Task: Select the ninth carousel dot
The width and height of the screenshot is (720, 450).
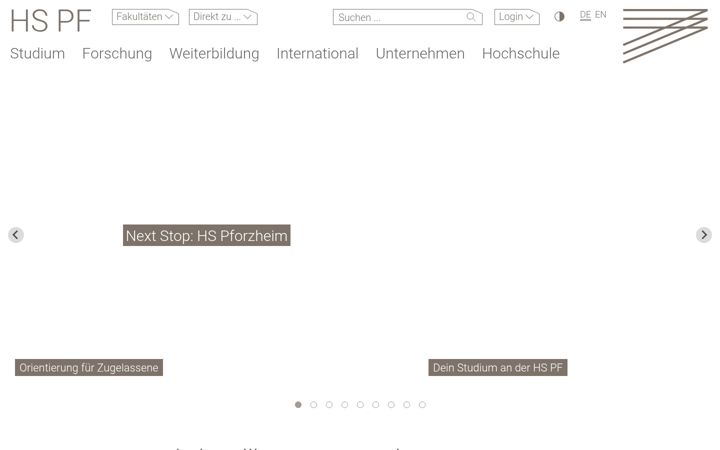Action: (422, 405)
